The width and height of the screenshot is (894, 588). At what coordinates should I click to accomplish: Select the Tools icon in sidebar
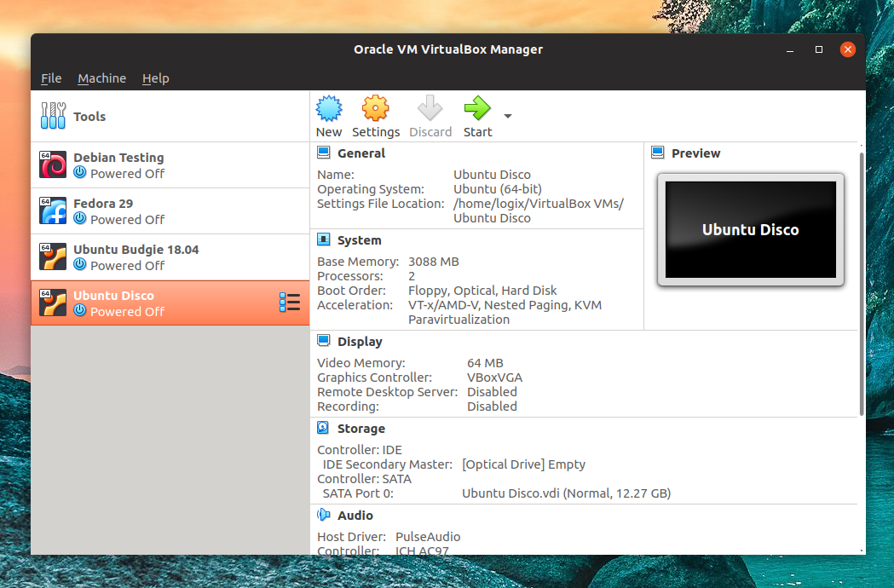pyautogui.click(x=53, y=116)
